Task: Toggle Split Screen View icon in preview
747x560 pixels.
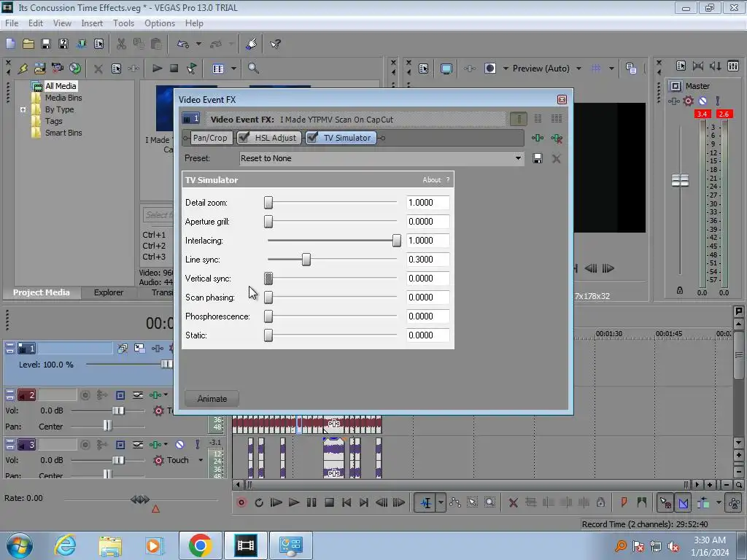Action: (490, 69)
